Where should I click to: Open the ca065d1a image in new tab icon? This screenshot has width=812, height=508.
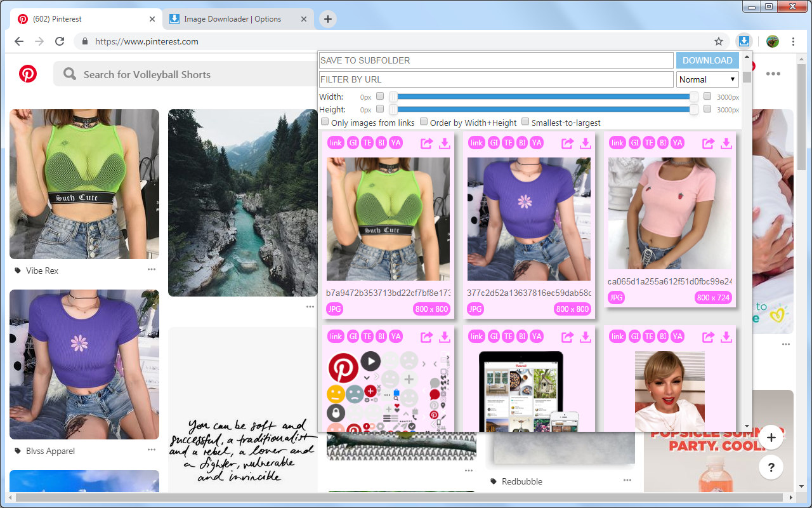click(709, 143)
